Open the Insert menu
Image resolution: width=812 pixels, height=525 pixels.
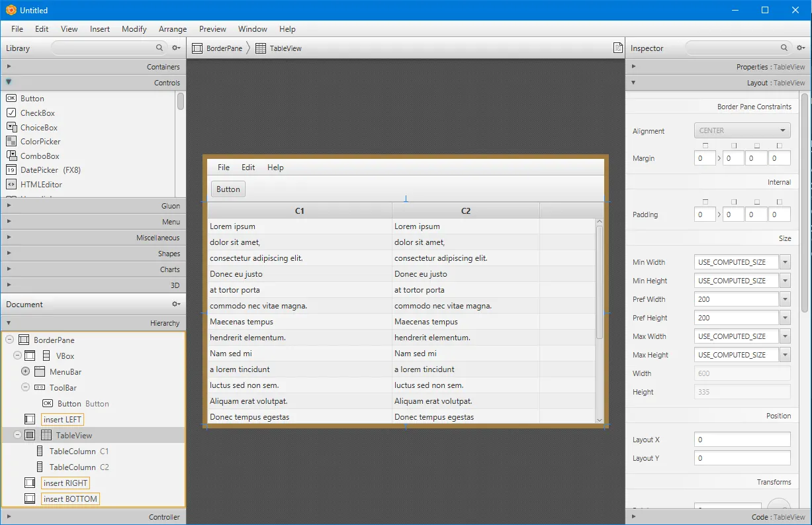pos(100,29)
